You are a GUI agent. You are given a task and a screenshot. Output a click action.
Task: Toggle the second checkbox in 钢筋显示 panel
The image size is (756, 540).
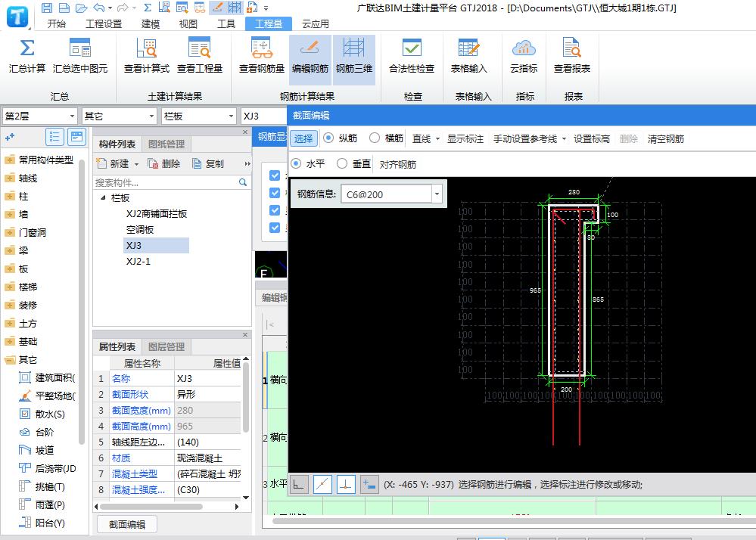pyautogui.click(x=275, y=193)
